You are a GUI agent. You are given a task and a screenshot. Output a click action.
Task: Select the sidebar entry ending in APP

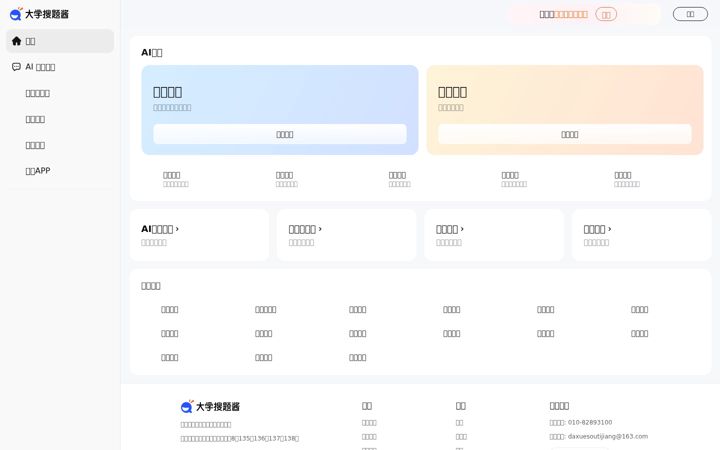pos(60,171)
